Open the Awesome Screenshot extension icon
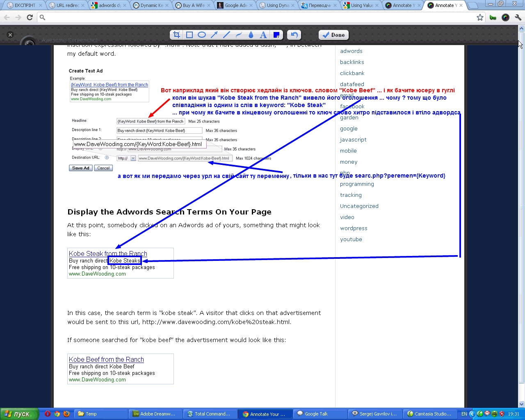525x420 pixels. (x=505, y=17)
